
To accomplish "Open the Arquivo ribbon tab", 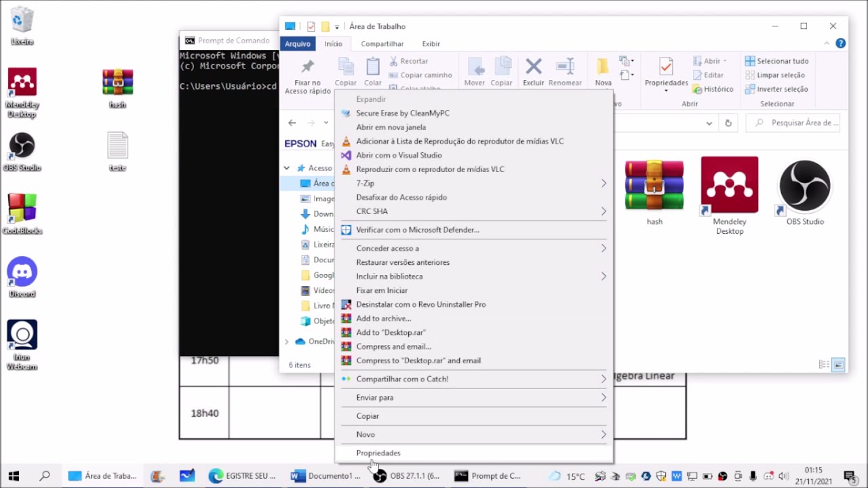I will pyautogui.click(x=297, y=43).
